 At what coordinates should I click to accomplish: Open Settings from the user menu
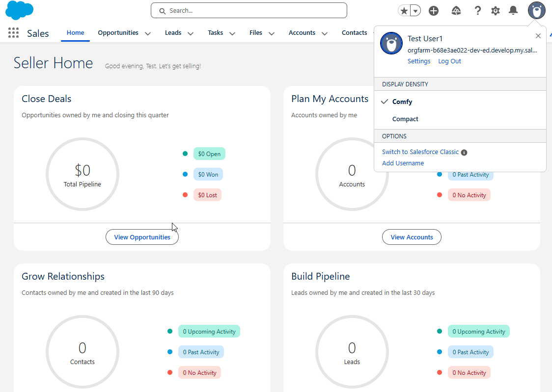[x=419, y=61]
